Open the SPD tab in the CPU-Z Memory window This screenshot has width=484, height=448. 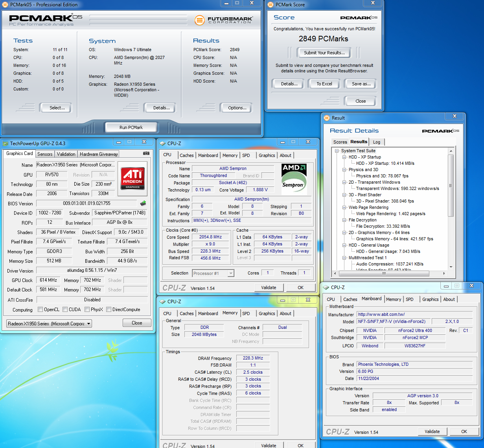coord(246,313)
